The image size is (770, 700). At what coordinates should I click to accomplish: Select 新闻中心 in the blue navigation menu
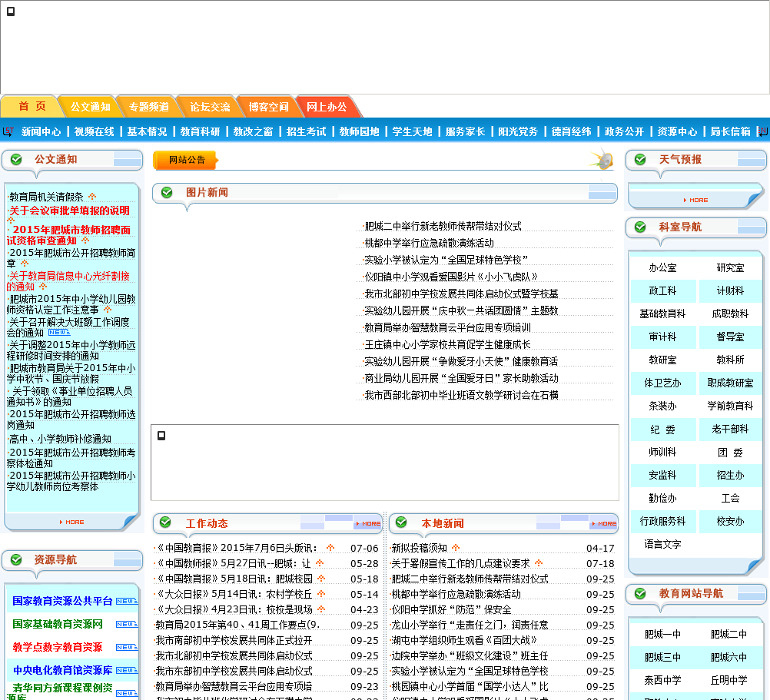[x=41, y=131]
